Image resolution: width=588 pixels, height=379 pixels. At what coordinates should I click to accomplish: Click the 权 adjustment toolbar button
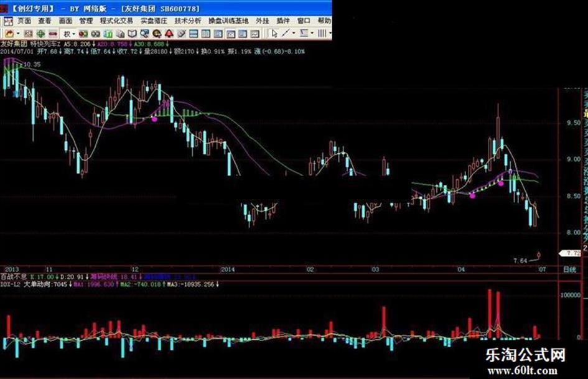(x=67, y=34)
